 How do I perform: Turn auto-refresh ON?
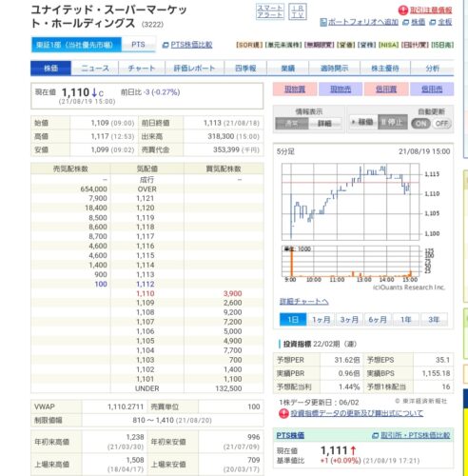[x=420, y=124]
